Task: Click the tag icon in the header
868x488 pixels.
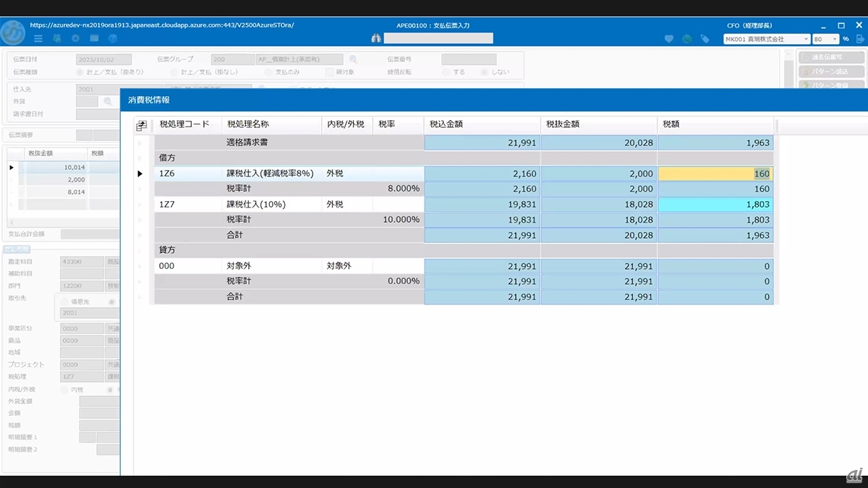Action: [x=705, y=39]
